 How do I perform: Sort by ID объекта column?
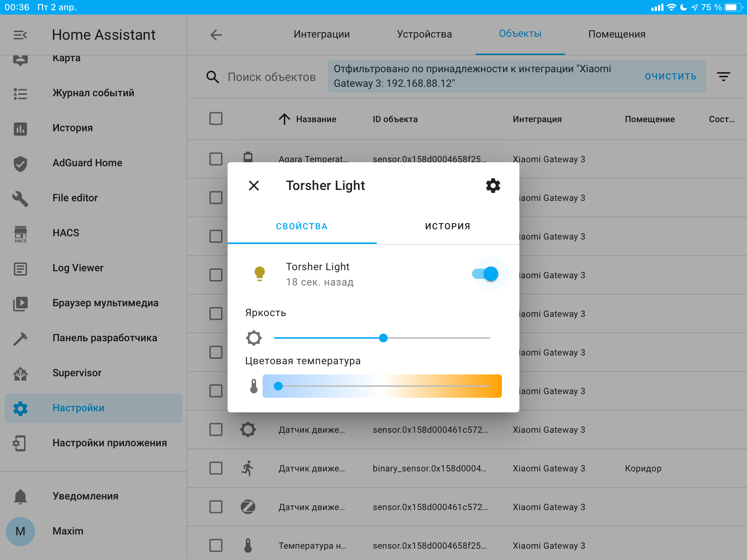pos(395,119)
